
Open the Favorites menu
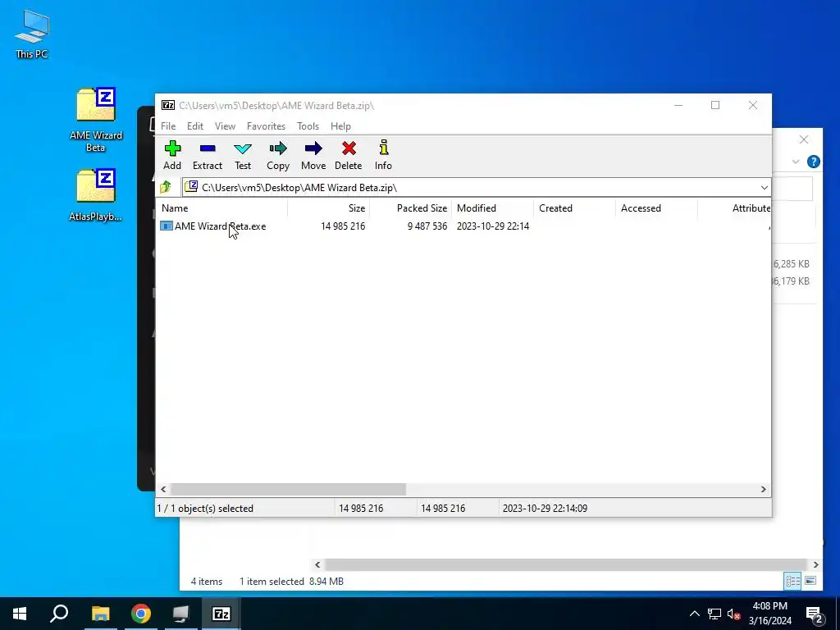(x=266, y=126)
